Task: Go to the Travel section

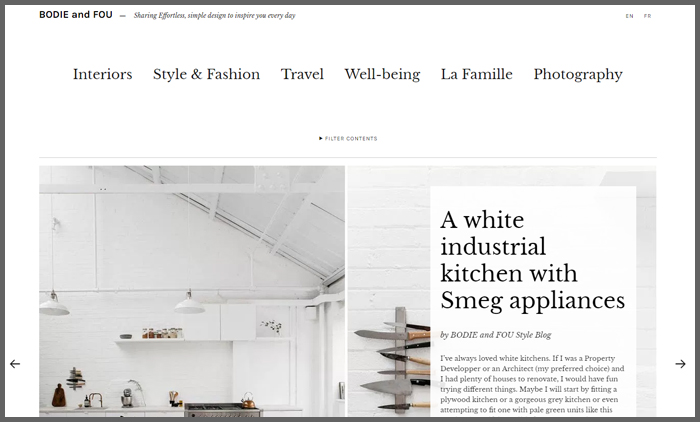Action: click(x=302, y=74)
